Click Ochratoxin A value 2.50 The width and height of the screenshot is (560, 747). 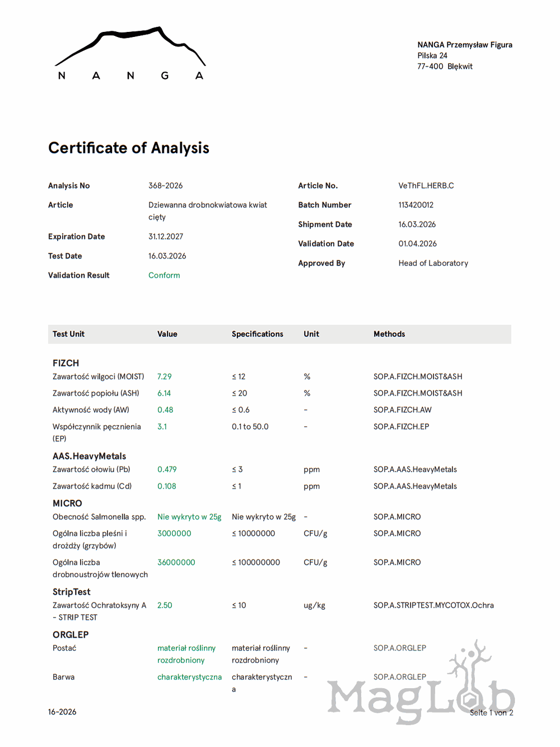[165, 605]
